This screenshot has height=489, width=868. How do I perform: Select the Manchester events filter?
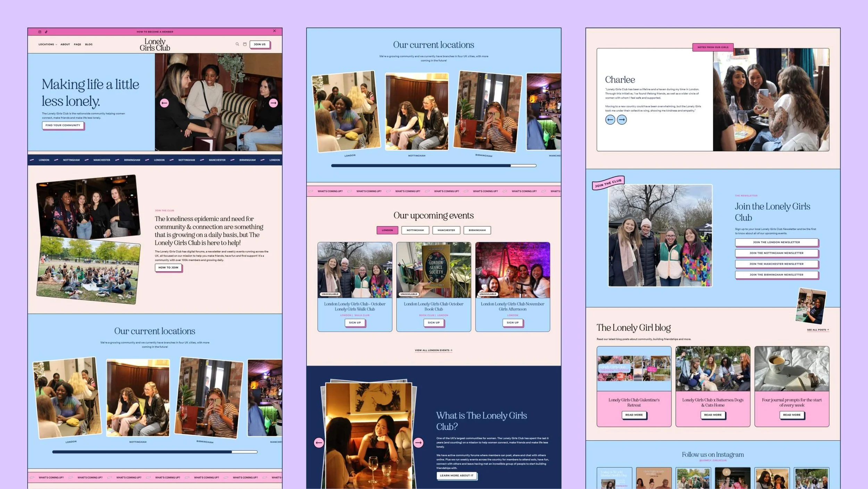(x=446, y=230)
